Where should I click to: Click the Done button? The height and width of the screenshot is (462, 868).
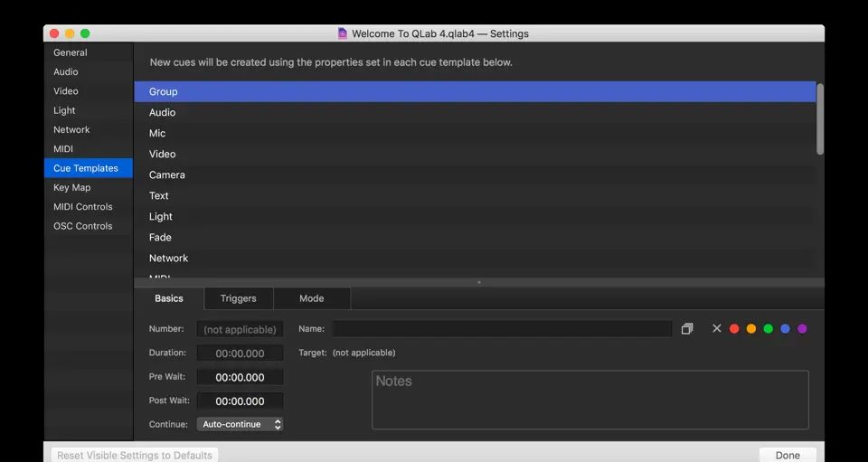(788, 455)
